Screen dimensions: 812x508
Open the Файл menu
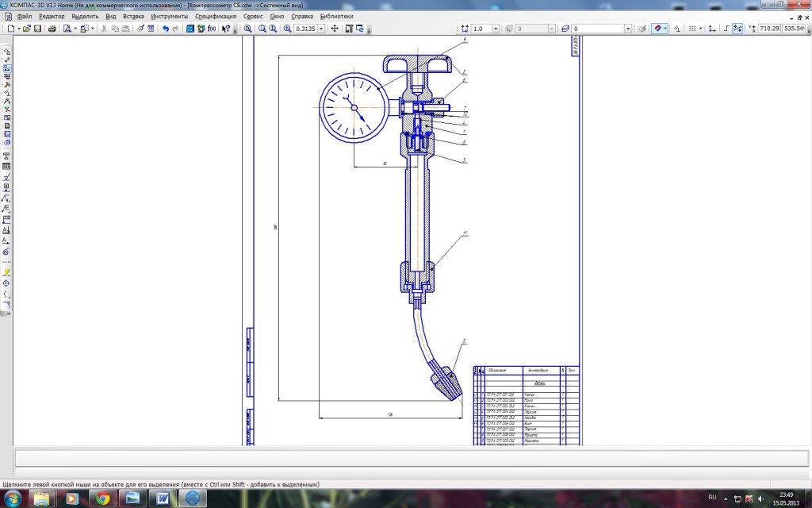click(x=25, y=16)
